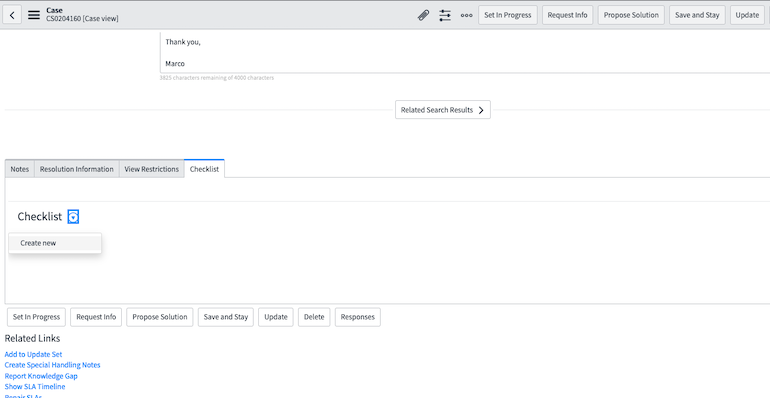Click bottom Update button
The image size is (770, 398).
click(275, 317)
